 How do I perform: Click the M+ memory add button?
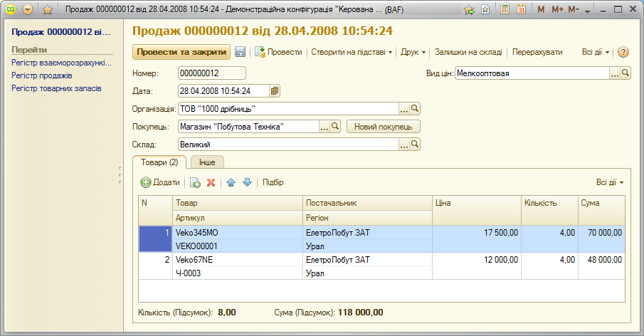557,9
